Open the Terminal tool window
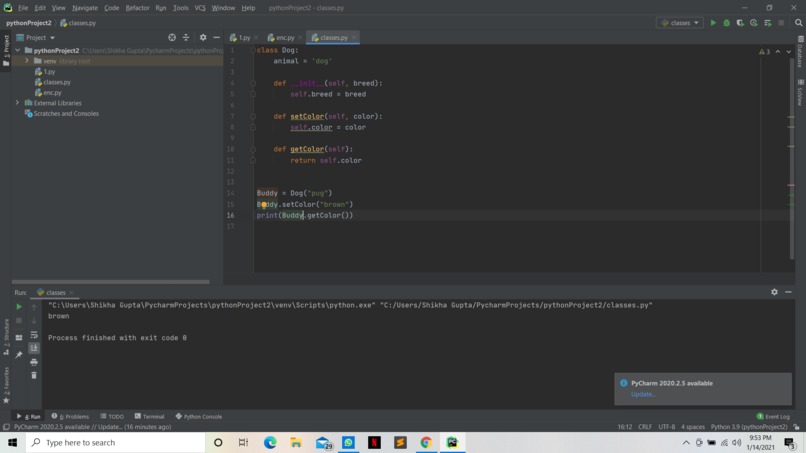 150,416
